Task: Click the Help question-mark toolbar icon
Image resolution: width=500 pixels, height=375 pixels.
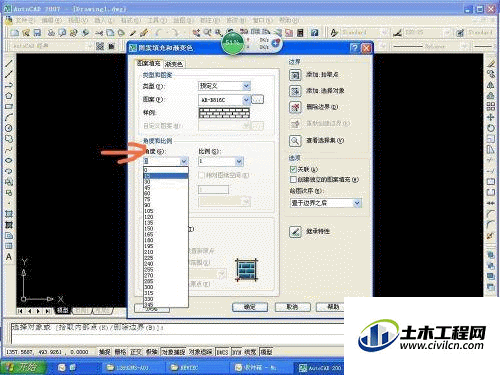Action: coord(314,32)
